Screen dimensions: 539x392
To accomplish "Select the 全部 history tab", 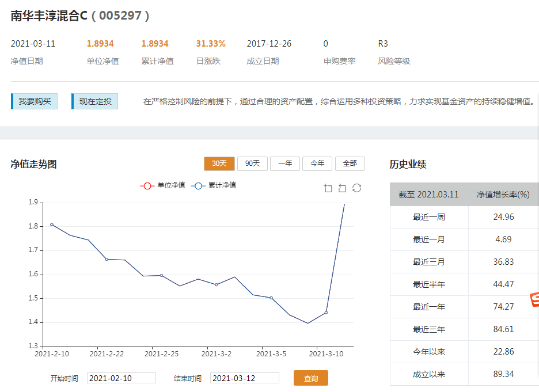I will [350, 163].
